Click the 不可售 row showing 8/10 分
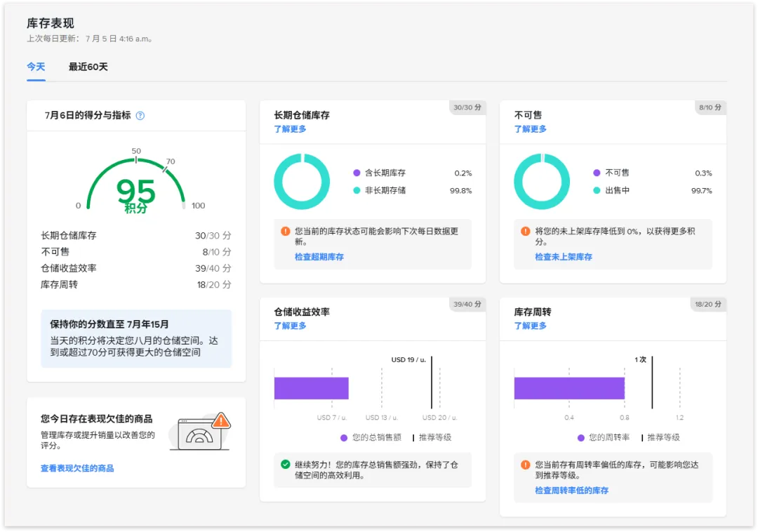Screen dimensions: 758x532 tap(136, 252)
